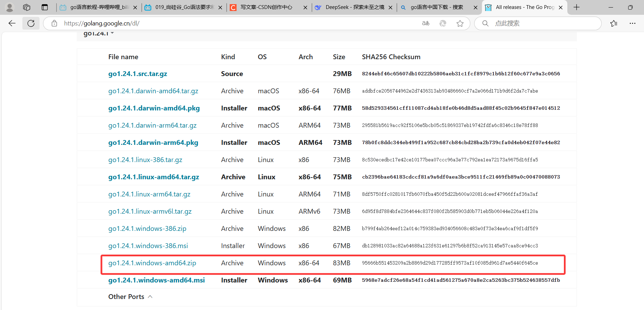Click checksum starting with 95666b55
Image resolution: width=644 pixels, height=310 pixels.
tap(450, 263)
